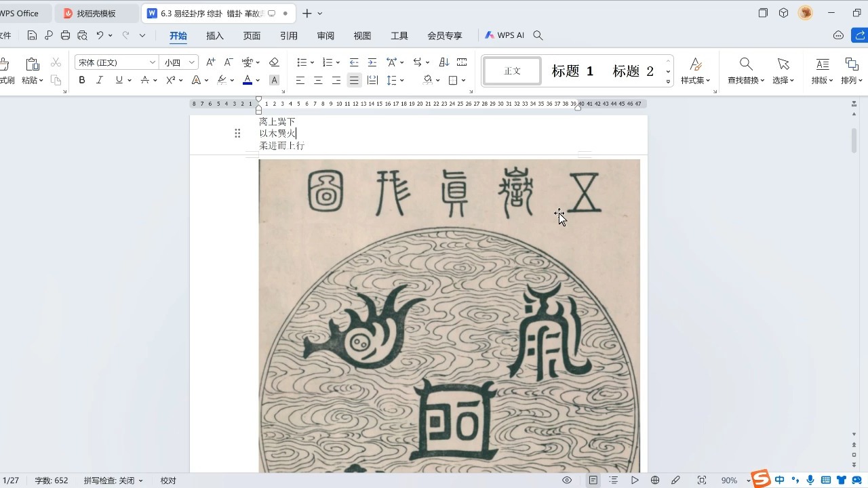Image resolution: width=868 pixels, height=488 pixels.
Task: Clear formatting with eraser icon
Action: pos(274,62)
